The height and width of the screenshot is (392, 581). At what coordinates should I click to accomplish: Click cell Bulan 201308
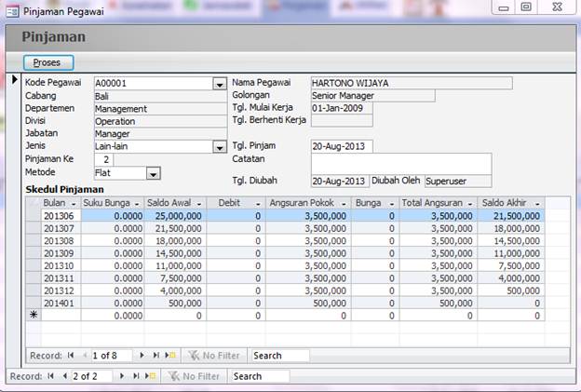(x=61, y=241)
